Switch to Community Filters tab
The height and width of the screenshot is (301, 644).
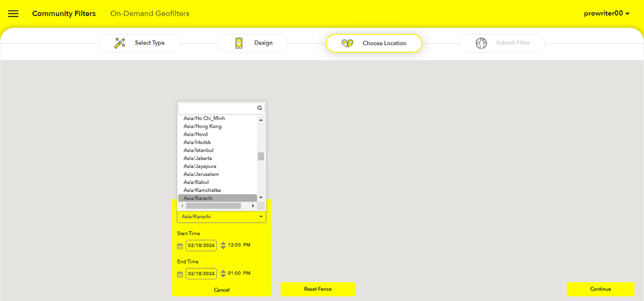[64, 14]
